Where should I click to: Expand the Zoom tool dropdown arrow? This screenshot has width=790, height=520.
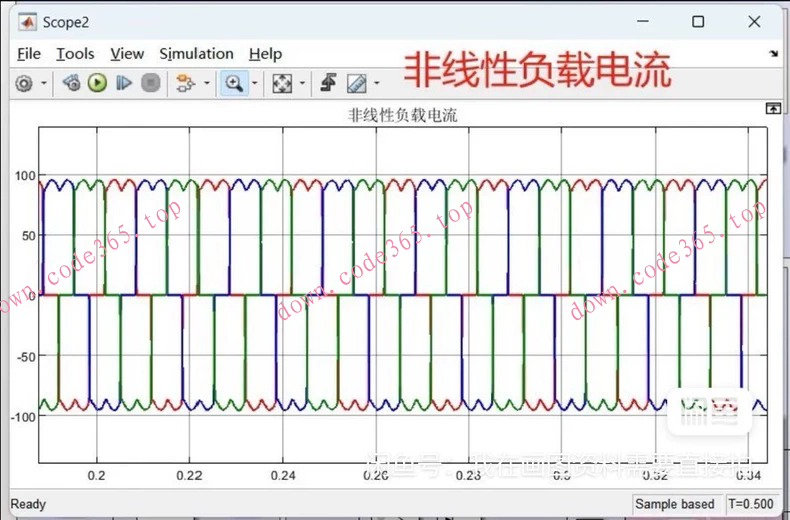[x=254, y=84]
